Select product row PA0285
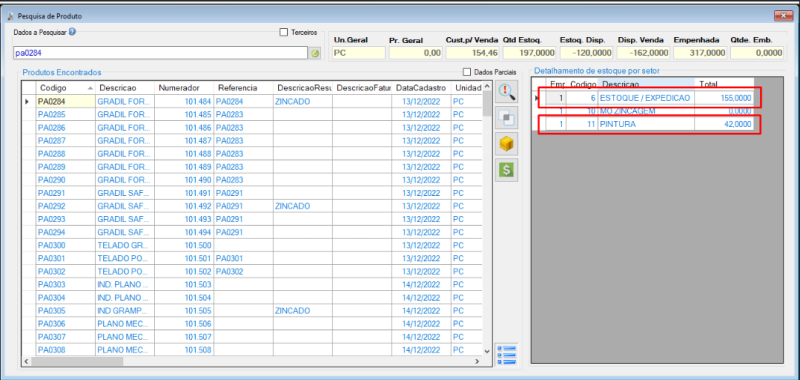The image size is (800, 380). click(x=252, y=115)
